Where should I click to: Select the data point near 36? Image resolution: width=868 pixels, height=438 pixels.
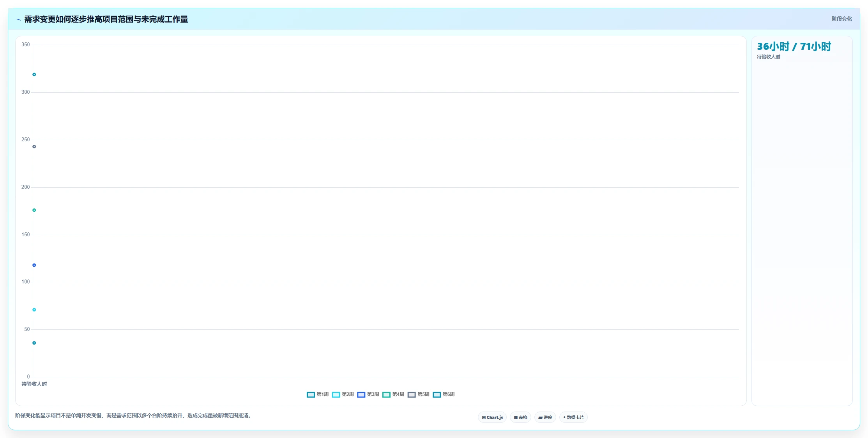(x=34, y=343)
